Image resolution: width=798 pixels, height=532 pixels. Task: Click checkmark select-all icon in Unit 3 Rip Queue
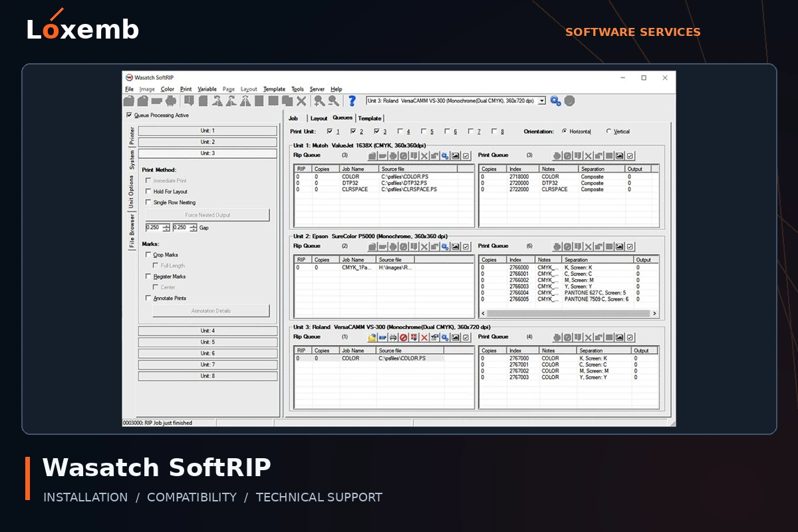(465, 337)
